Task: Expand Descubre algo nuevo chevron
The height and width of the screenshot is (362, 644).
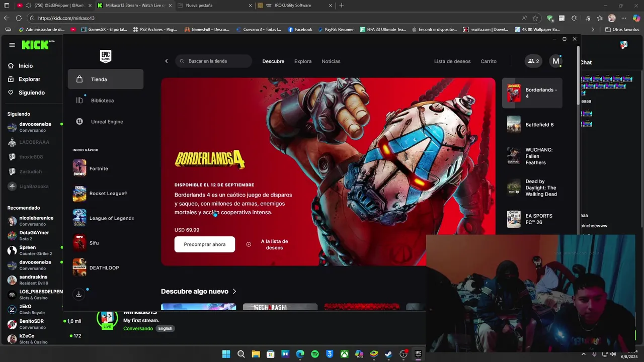Action: [234, 292]
